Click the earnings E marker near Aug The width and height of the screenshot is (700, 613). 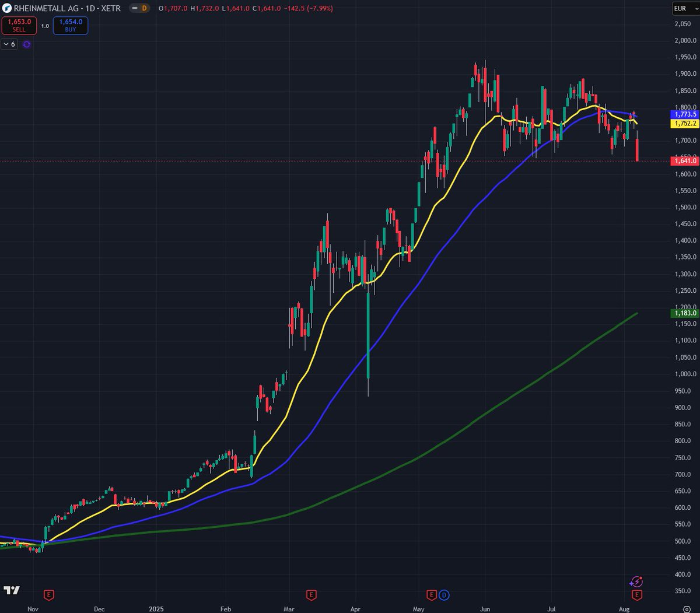pyautogui.click(x=637, y=595)
